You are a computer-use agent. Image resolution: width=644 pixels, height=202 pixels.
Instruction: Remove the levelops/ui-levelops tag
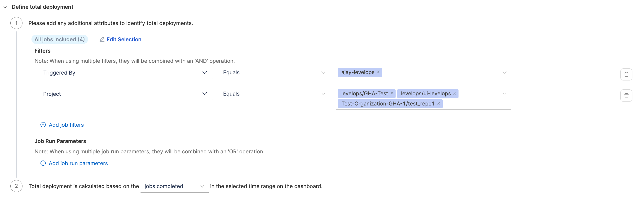coord(454,93)
